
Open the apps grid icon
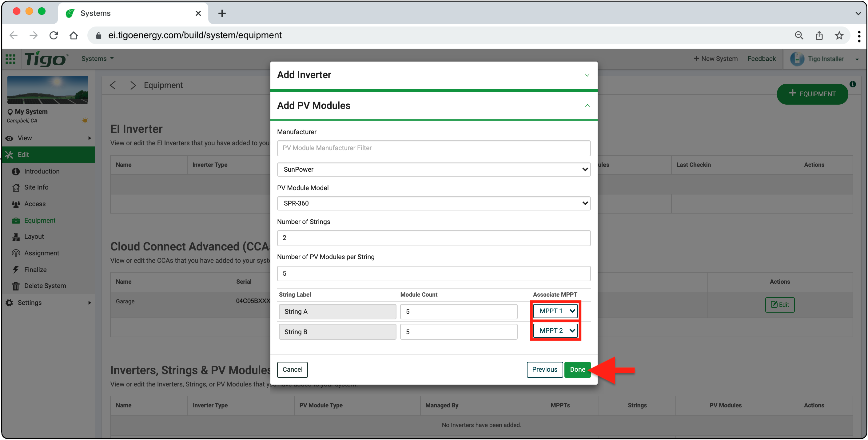(10, 59)
